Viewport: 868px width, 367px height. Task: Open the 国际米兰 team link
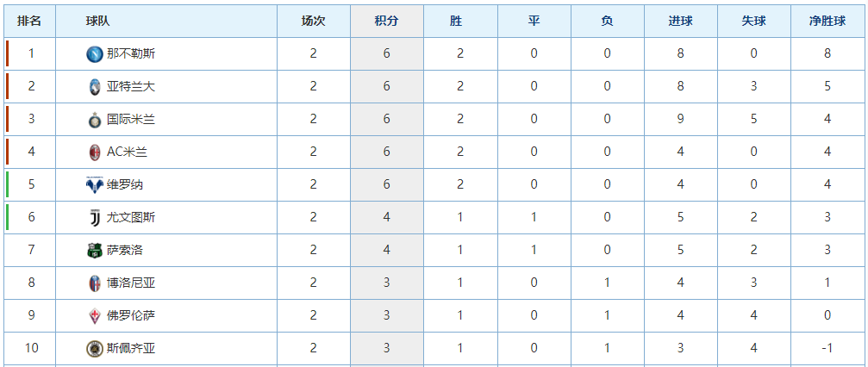tap(131, 120)
